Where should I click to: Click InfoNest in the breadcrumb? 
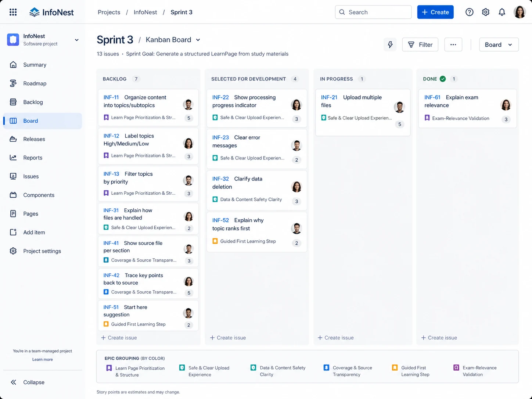(x=145, y=12)
